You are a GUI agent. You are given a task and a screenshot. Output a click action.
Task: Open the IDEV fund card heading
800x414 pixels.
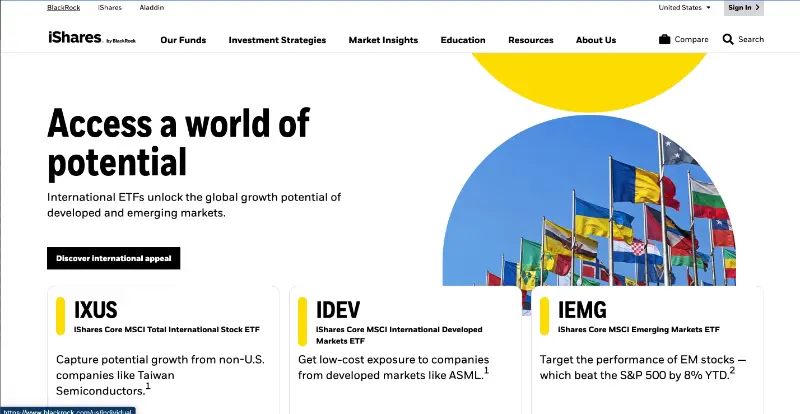pos(338,309)
